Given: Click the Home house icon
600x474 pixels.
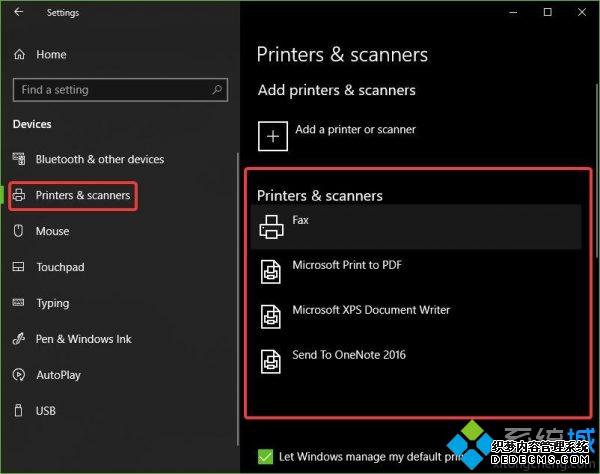Looking at the screenshot, I should coord(19,55).
